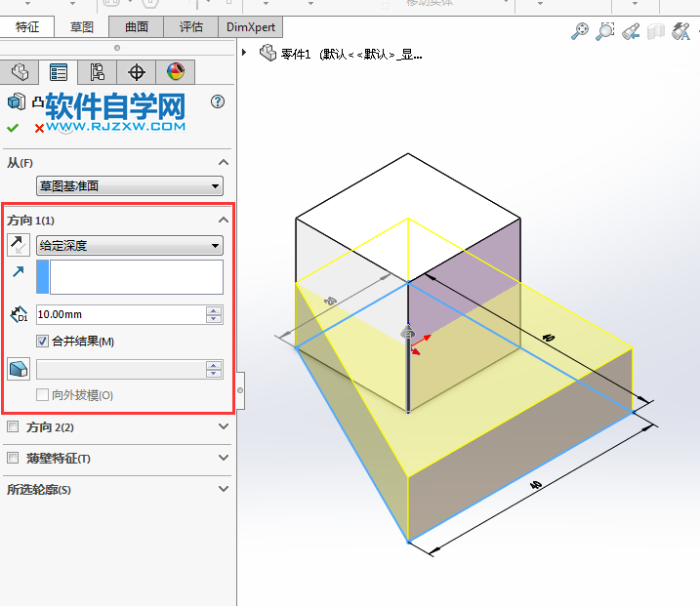Viewport: 700px width, 606px height.
Task: Open the 草图基准面 start condition dropdown
Action: [130, 186]
